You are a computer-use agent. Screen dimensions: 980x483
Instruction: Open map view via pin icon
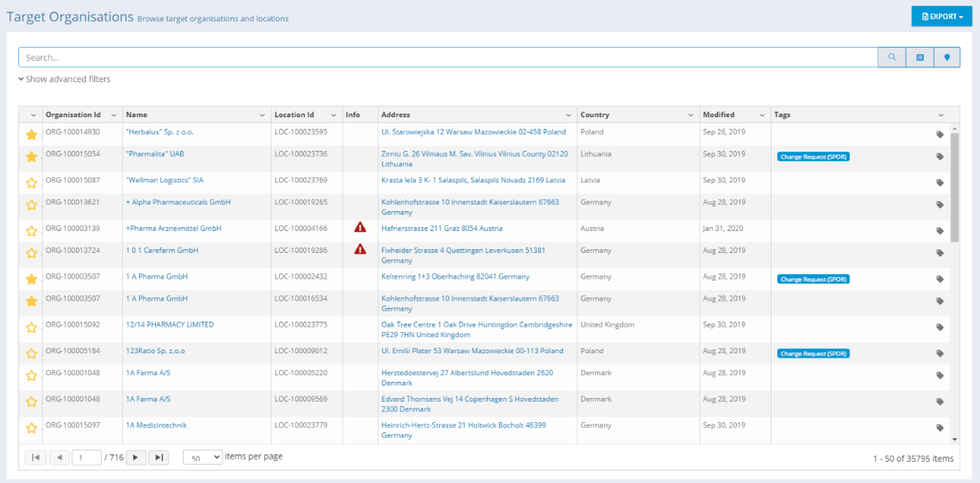tap(947, 58)
